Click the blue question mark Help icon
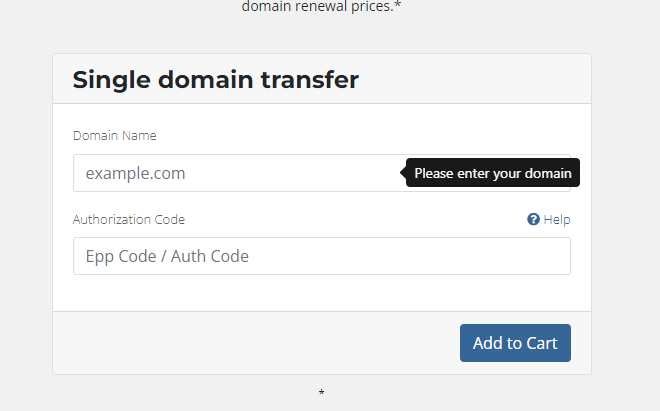Image resolution: width=660 pixels, height=411 pixels. [x=533, y=219]
